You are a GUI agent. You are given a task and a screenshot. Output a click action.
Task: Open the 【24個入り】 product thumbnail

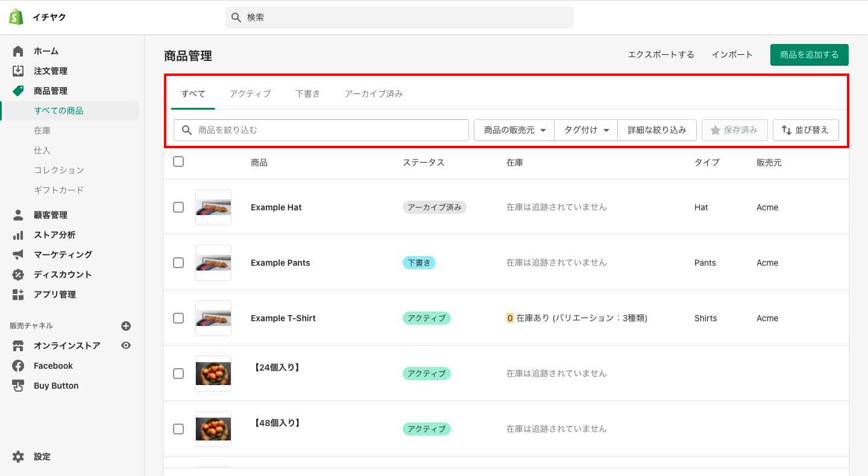click(x=213, y=374)
